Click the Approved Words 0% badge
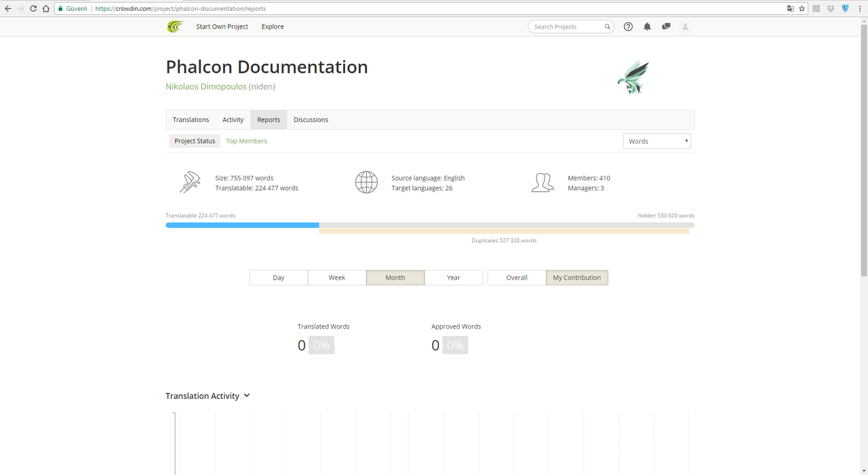This screenshot has width=868, height=475. (x=455, y=345)
